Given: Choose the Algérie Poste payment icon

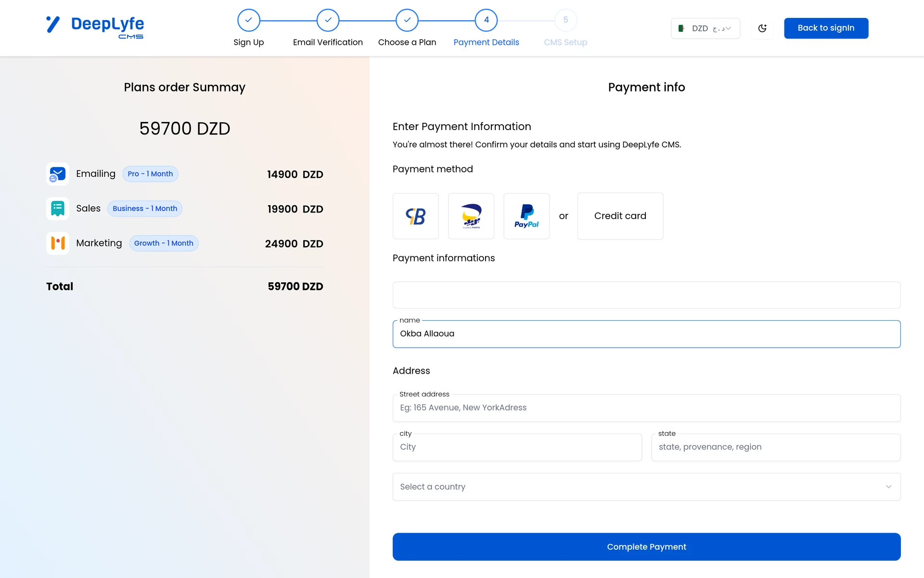Looking at the screenshot, I should coord(471,216).
